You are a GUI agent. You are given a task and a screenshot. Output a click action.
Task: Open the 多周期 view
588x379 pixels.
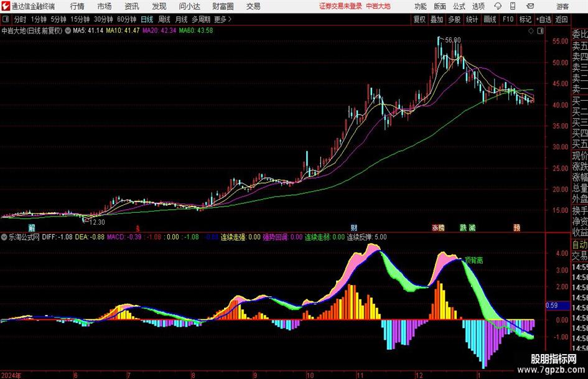coord(201,19)
